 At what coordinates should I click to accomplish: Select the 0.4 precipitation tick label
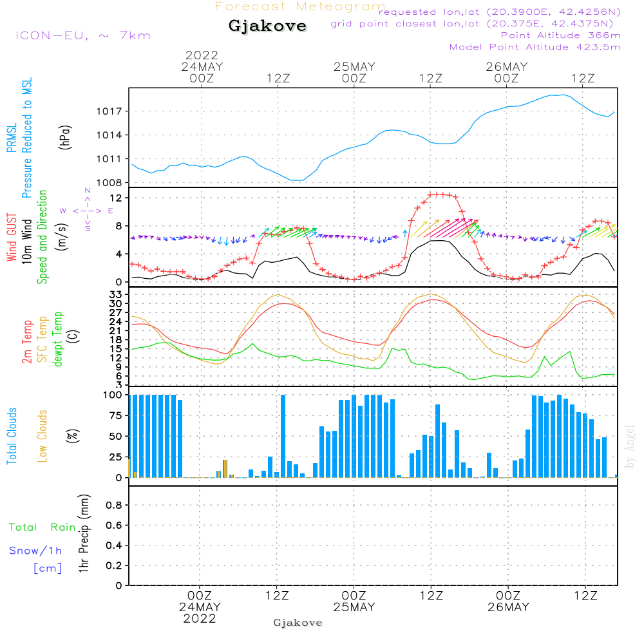click(x=114, y=545)
